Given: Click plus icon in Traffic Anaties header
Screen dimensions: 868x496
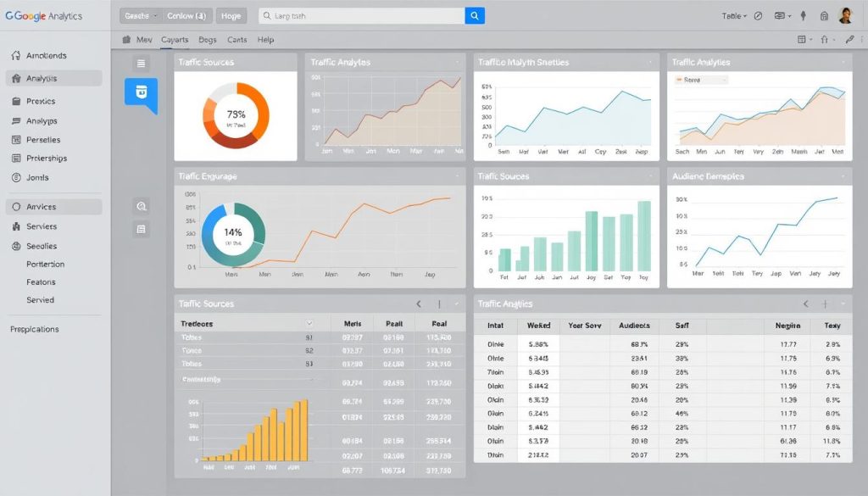Looking at the screenshot, I should pyautogui.click(x=825, y=304).
